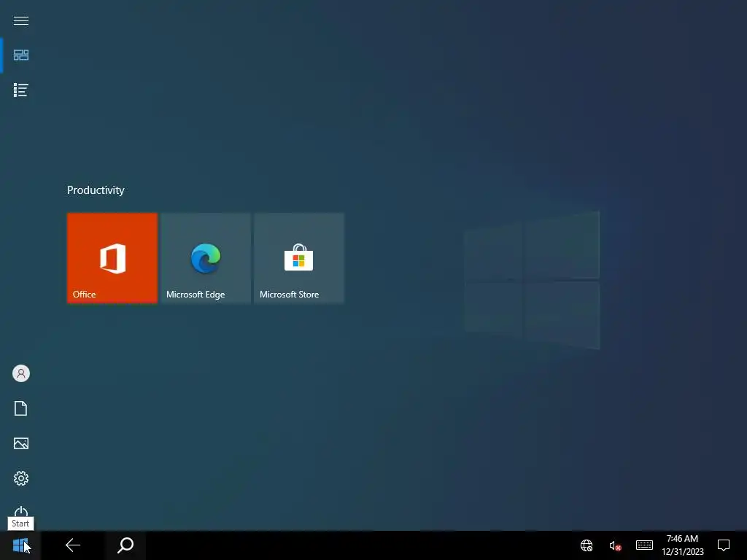
Task: Launch Microsoft Edge tile
Action: 206,258
